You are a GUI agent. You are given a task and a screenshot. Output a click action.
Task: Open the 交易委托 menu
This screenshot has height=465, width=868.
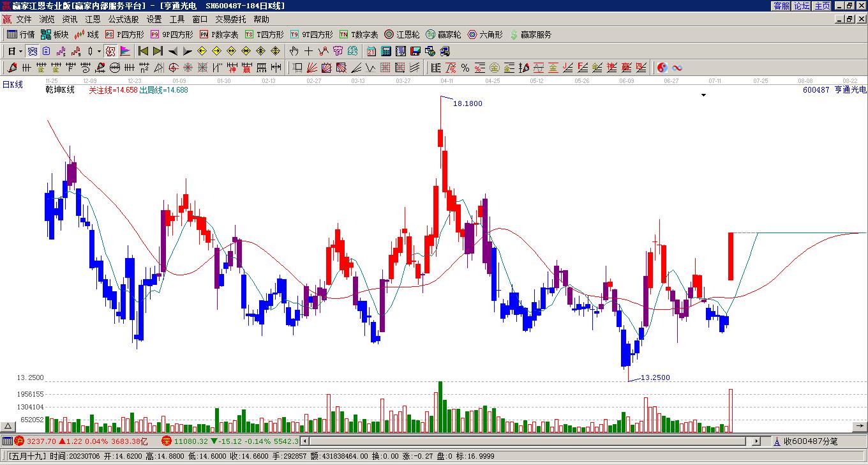230,20
